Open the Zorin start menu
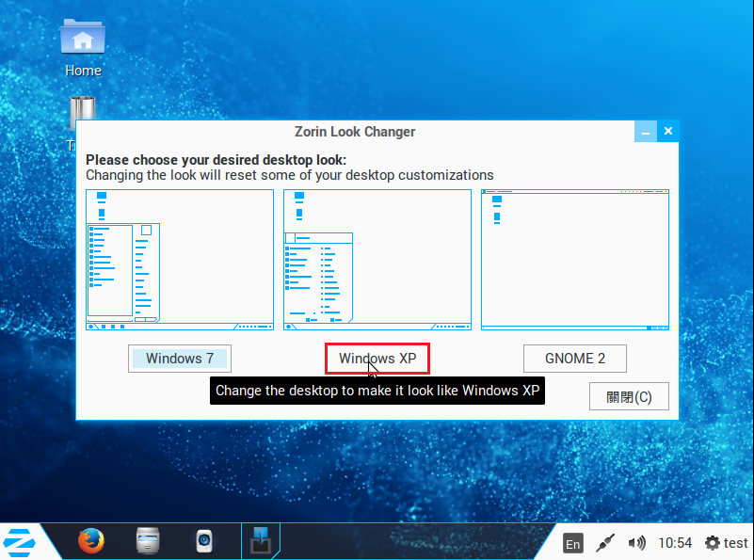This screenshot has height=560, width=754. [x=19, y=542]
